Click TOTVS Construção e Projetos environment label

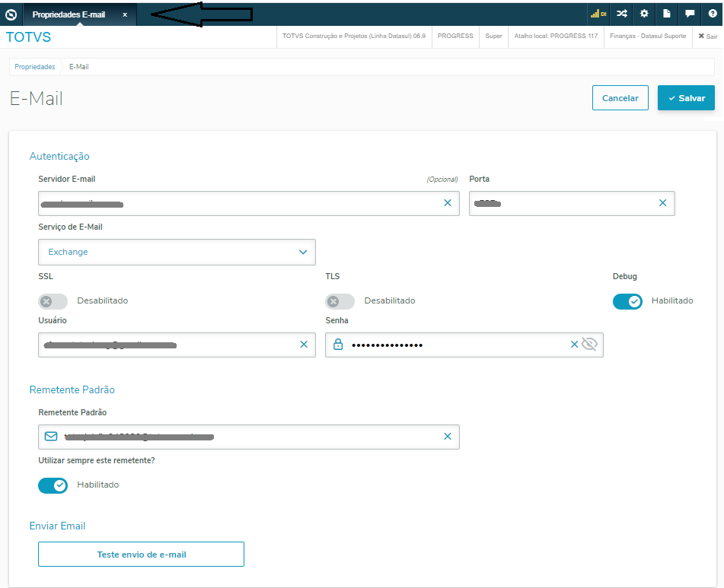tap(354, 36)
